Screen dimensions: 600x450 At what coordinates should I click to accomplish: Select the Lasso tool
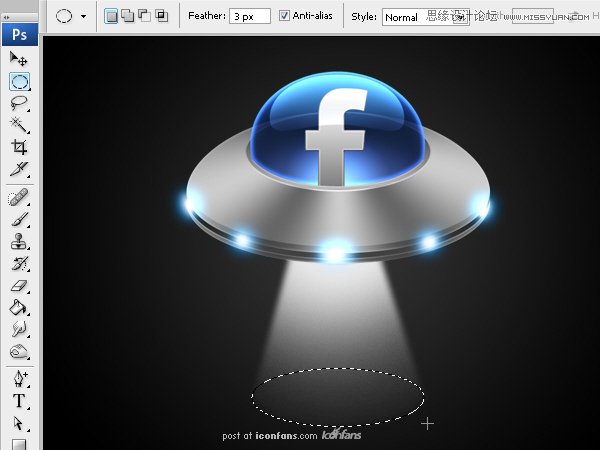(19, 103)
